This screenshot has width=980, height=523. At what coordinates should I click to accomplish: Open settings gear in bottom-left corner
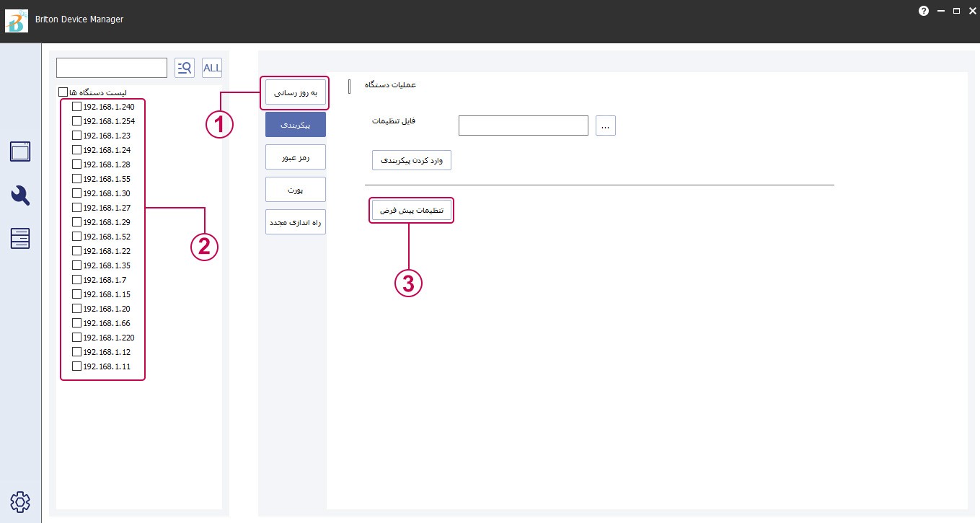20,501
